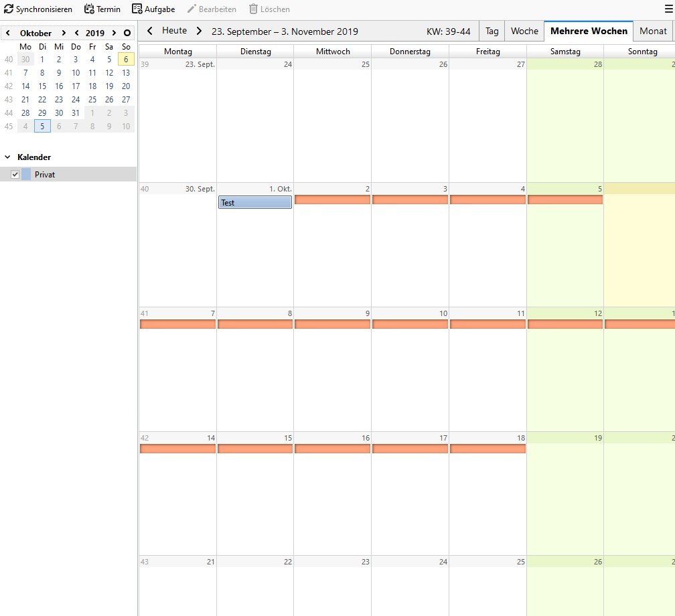Viewport: 675px width, 616px height.
Task: Select day 15 in the mini calendar
Action: (42, 86)
